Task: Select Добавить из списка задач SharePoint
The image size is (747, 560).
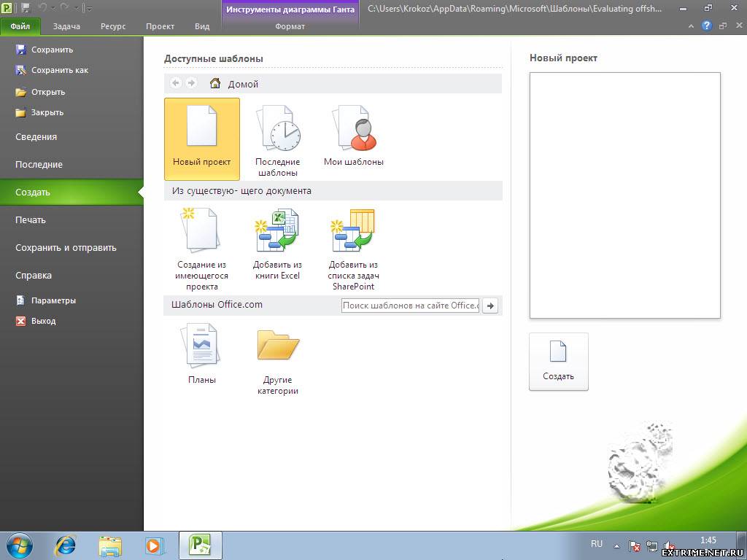Action: tap(354, 249)
